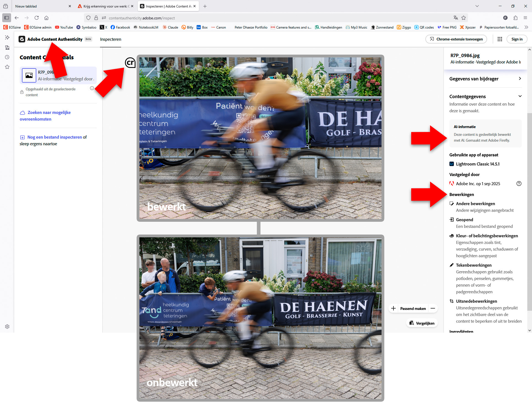The image size is (532, 410).
Task: Click the tracking protection shield icon
Action: (x=88, y=18)
